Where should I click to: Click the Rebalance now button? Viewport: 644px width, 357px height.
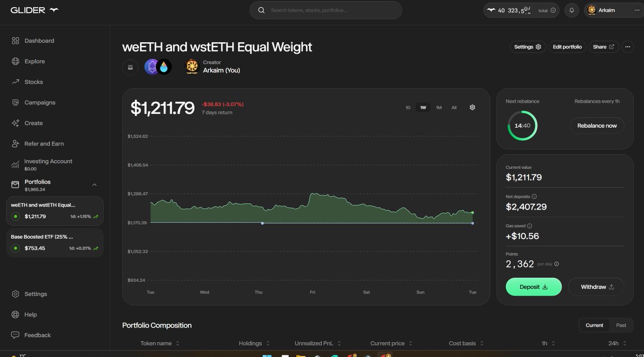click(597, 125)
